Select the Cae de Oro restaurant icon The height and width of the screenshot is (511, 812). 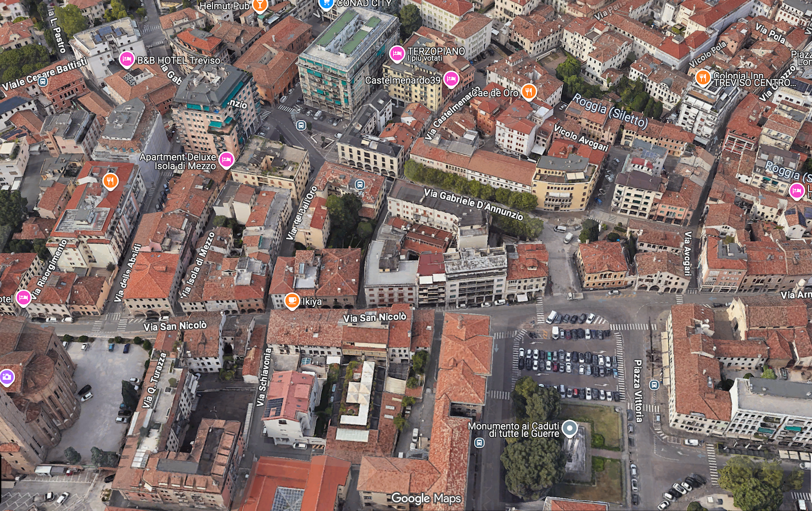(529, 91)
